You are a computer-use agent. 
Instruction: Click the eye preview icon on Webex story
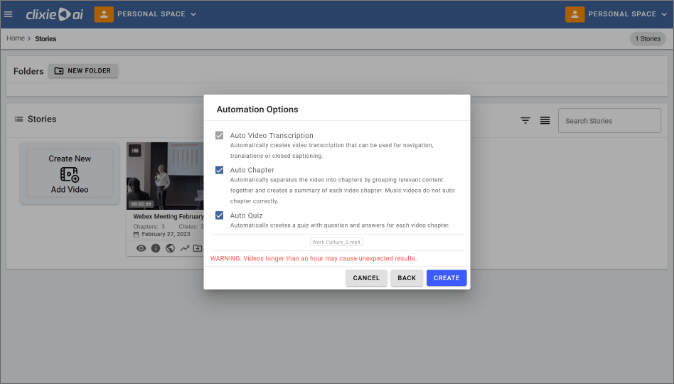pos(141,248)
